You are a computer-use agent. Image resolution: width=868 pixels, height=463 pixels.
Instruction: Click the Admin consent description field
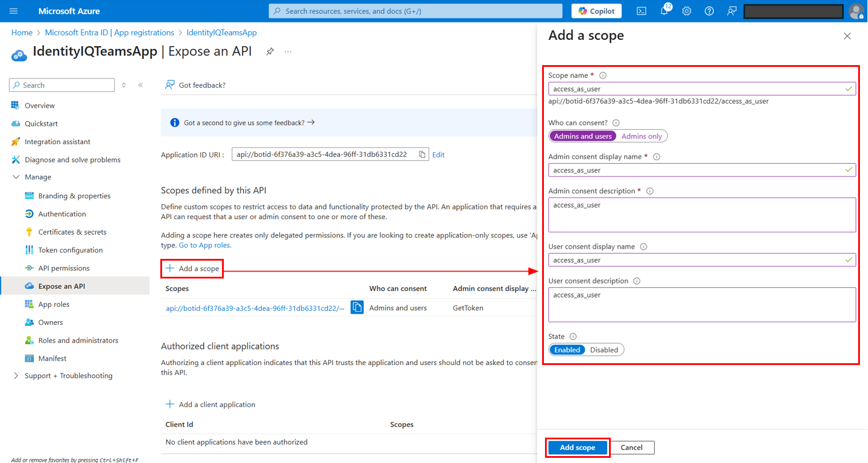point(701,214)
